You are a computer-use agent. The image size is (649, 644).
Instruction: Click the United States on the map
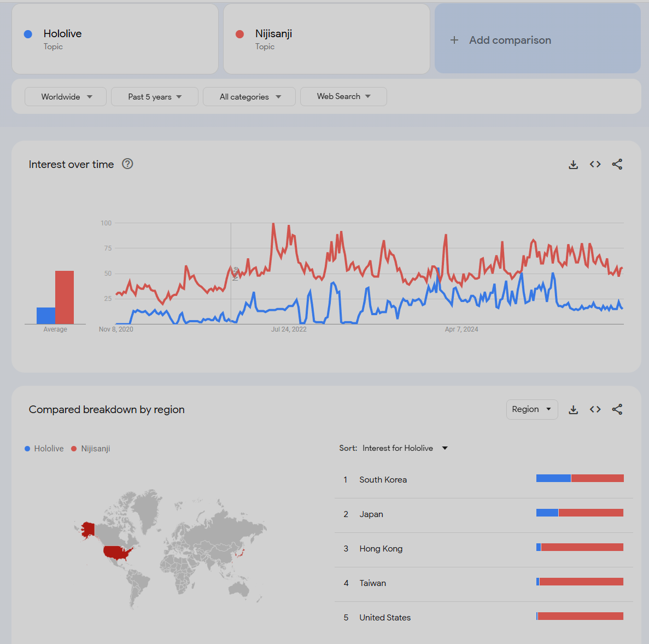116,552
